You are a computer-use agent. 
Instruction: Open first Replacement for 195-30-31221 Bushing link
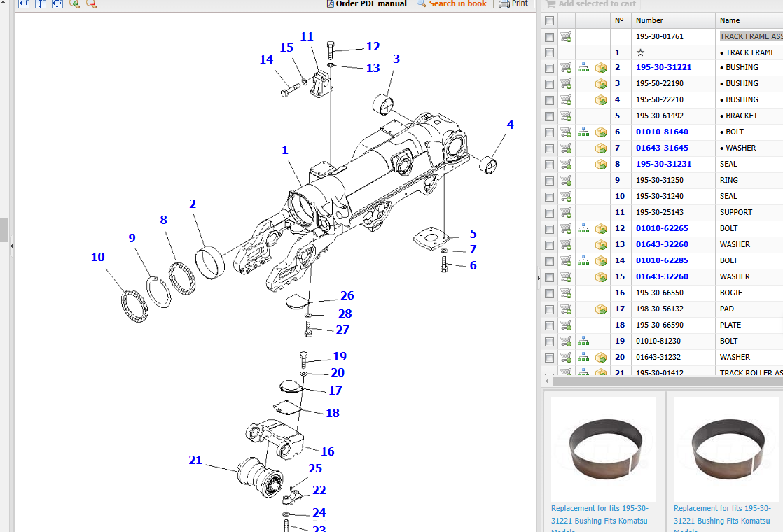tap(600, 519)
